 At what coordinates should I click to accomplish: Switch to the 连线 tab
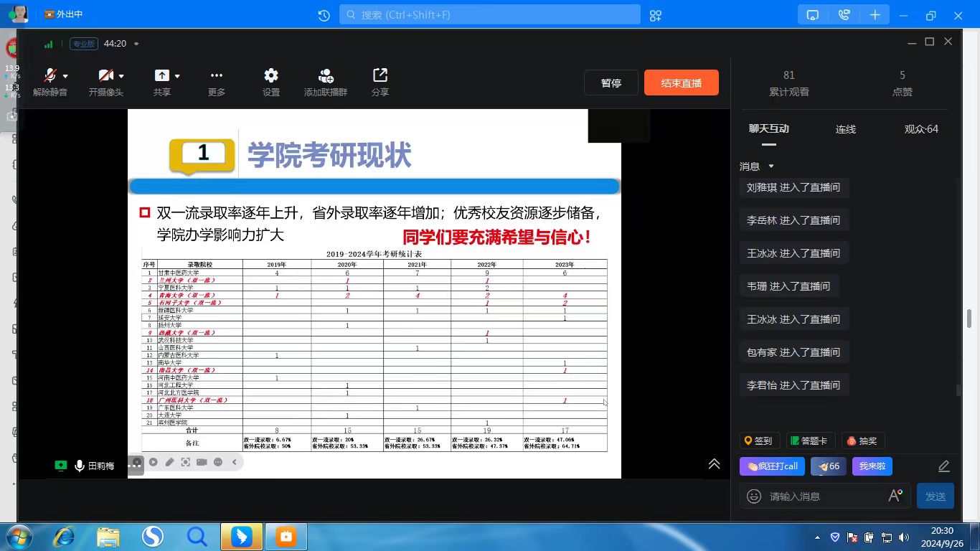pyautogui.click(x=846, y=129)
